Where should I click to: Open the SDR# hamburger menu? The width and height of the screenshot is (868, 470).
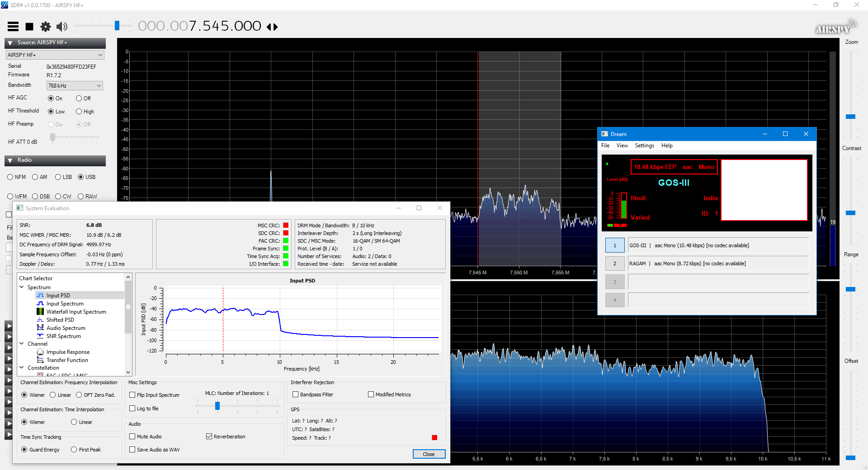(x=13, y=27)
